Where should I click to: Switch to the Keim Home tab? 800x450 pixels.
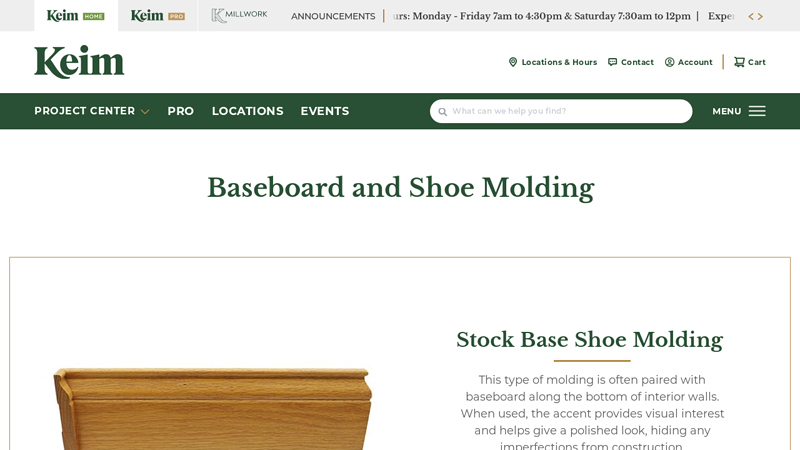pos(76,16)
